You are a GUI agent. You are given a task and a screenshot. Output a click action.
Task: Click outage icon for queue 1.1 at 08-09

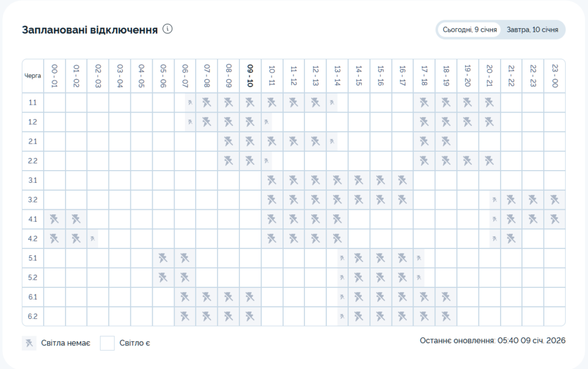pos(229,103)
